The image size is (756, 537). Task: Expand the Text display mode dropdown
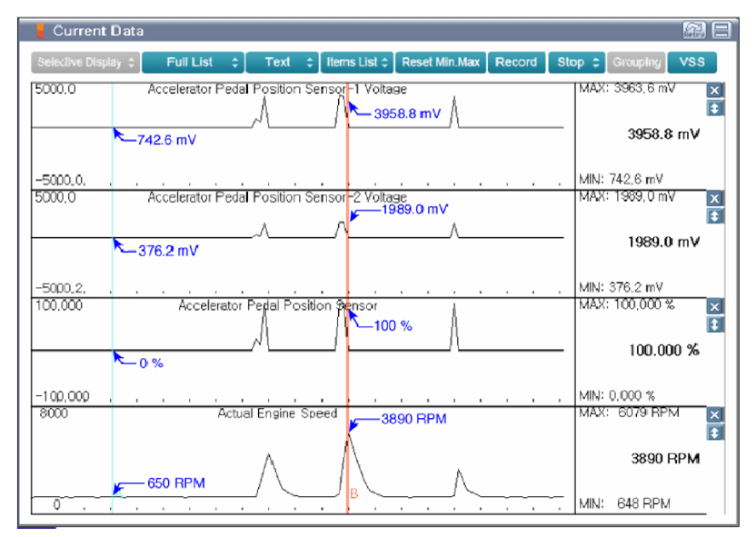[282, 63]
